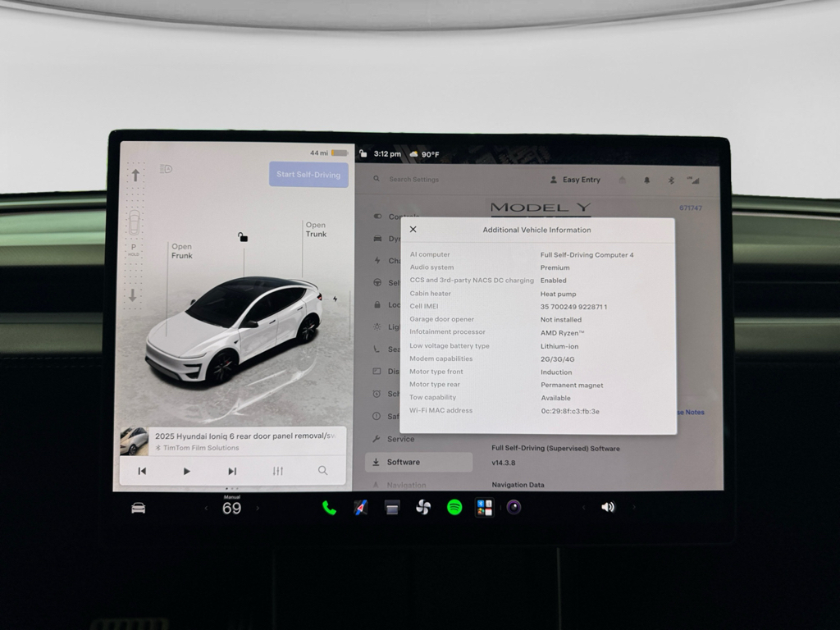Open the climate fan icon
The width and height of the screenshot is (840, 630).
[x=423, y=507]
